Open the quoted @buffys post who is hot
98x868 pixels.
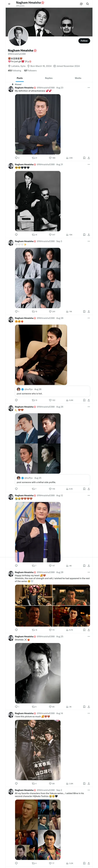pyautogui.click(x=52, y=391)
